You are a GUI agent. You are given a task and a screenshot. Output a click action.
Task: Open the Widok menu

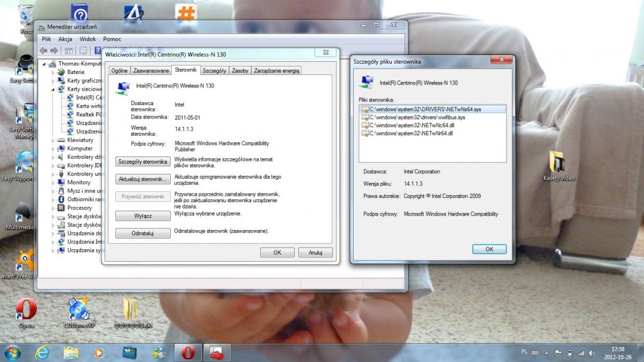tap(87, 39)
